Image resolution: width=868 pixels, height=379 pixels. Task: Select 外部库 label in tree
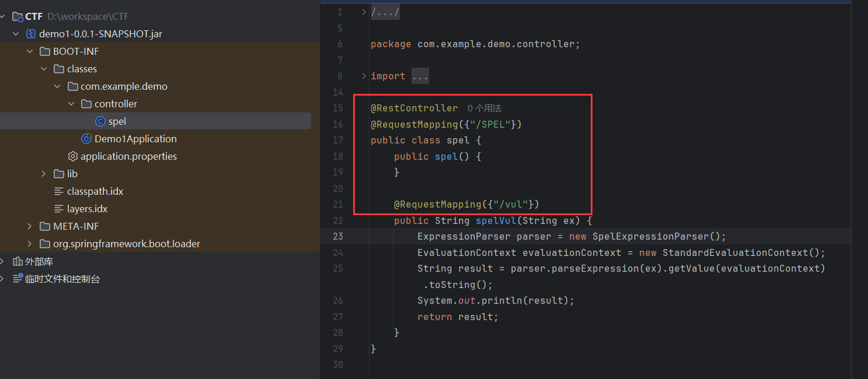click(x=39, y=261)
